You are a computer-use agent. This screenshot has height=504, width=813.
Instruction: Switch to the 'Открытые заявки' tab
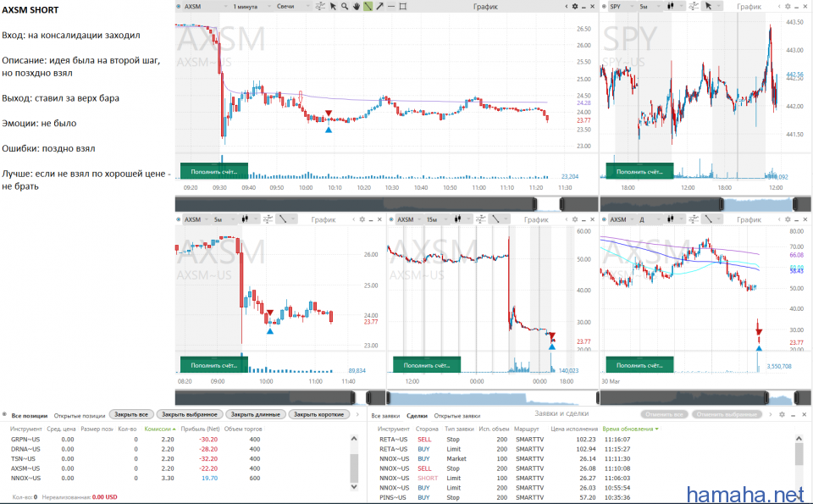(x=456, y=415)
